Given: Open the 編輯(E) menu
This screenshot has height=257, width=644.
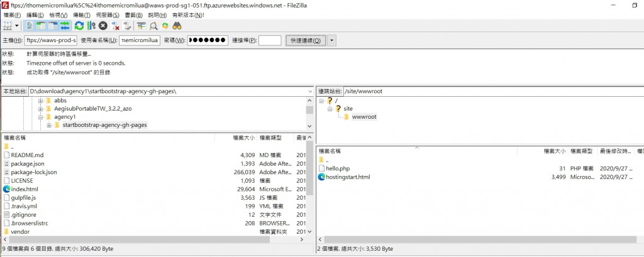Looking at the screenshot, I should tap(35, 15).
